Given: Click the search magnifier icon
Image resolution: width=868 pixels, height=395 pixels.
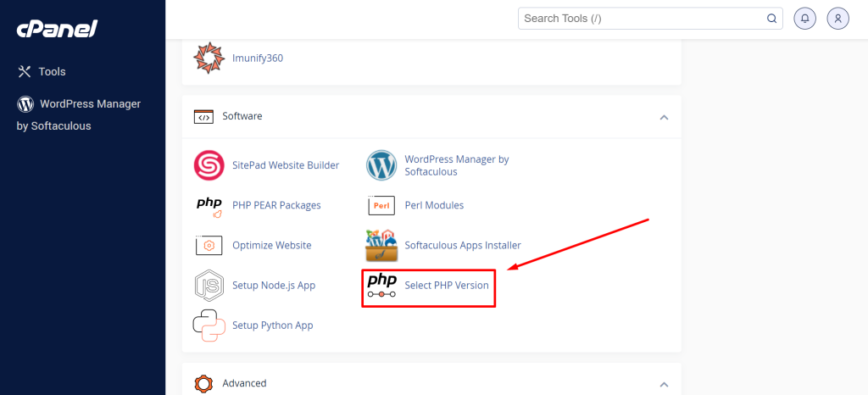Looking at the screenshot, I should (x=771, y=19).
